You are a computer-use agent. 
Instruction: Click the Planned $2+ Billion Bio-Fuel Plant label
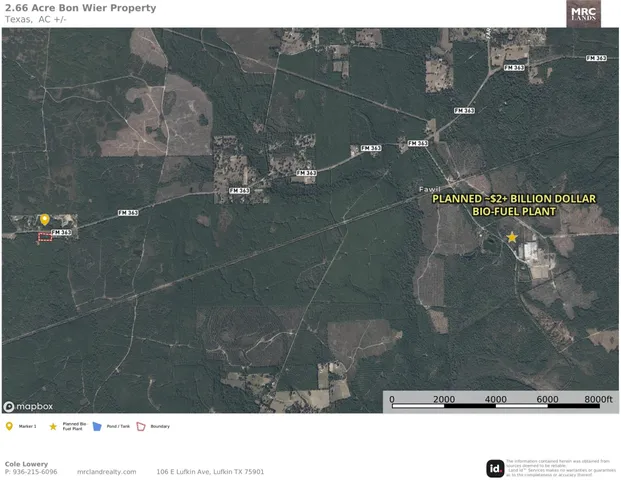pos(513,206)
